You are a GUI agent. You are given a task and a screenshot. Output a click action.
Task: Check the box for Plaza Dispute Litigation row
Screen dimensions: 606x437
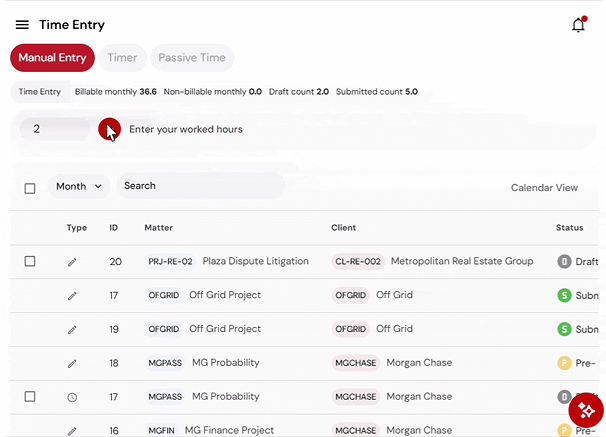coord(30,261)
